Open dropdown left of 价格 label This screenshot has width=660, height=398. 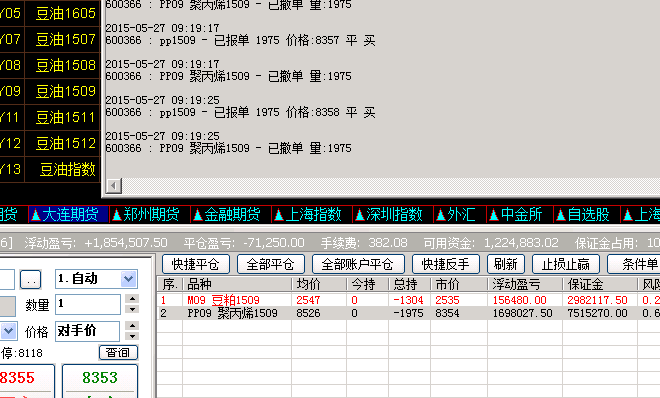click(8, 331)
